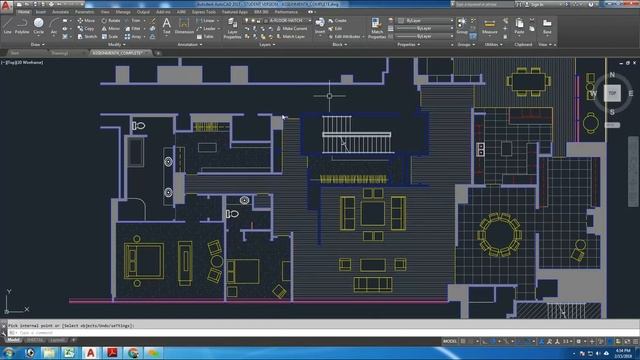
Task: Open the ByLayer object color dropdown
Action: pyautogui.click(x=425, y=20)
